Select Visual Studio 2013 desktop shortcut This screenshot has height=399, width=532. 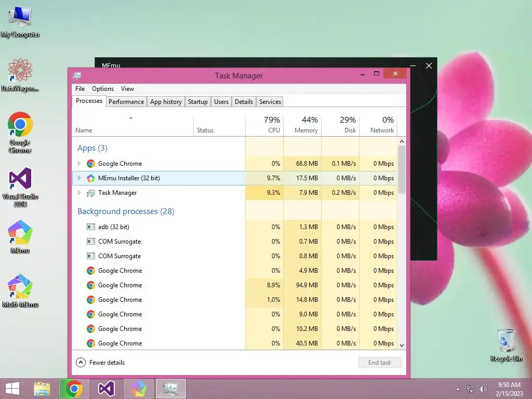20,187
